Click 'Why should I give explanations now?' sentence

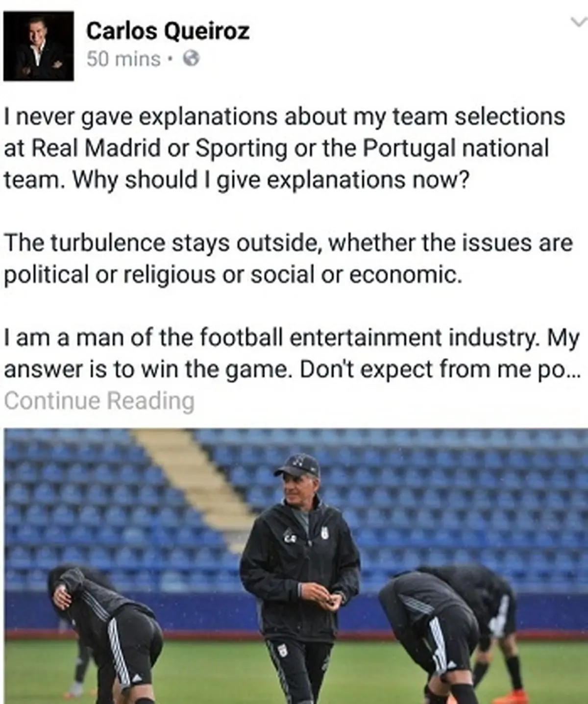click(271, 180)
